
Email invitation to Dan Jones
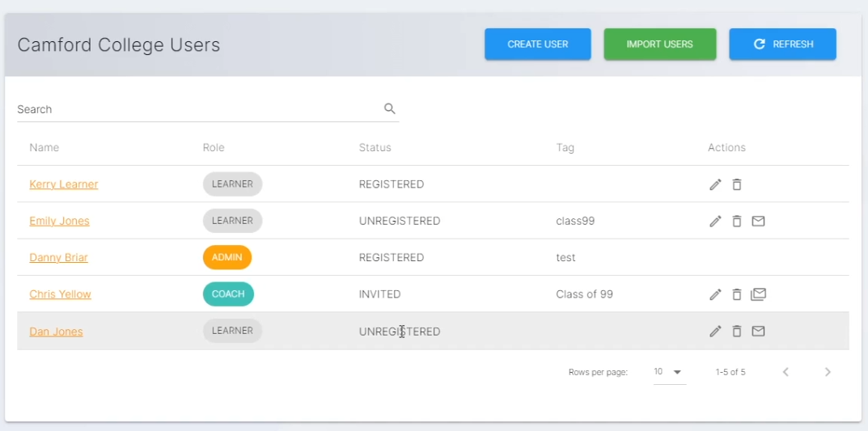[x=758, y=331]
